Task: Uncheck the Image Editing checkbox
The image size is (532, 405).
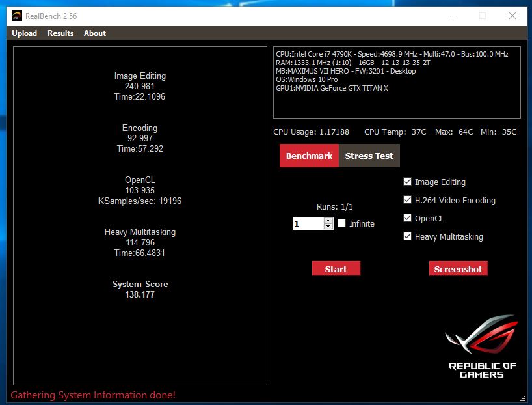Action: [x=408, y=182]
